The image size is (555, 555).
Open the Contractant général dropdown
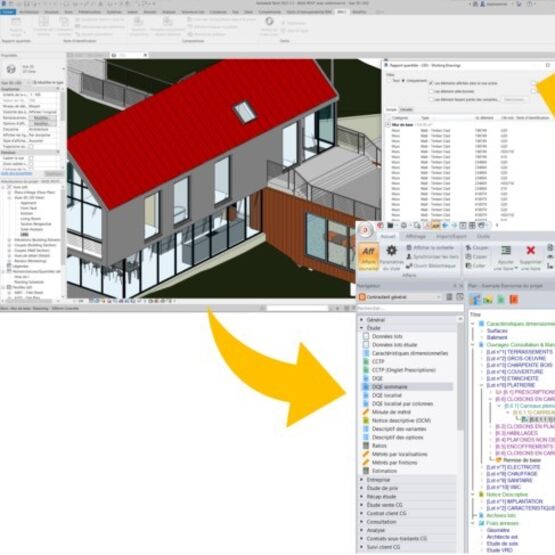pos(439,297)
